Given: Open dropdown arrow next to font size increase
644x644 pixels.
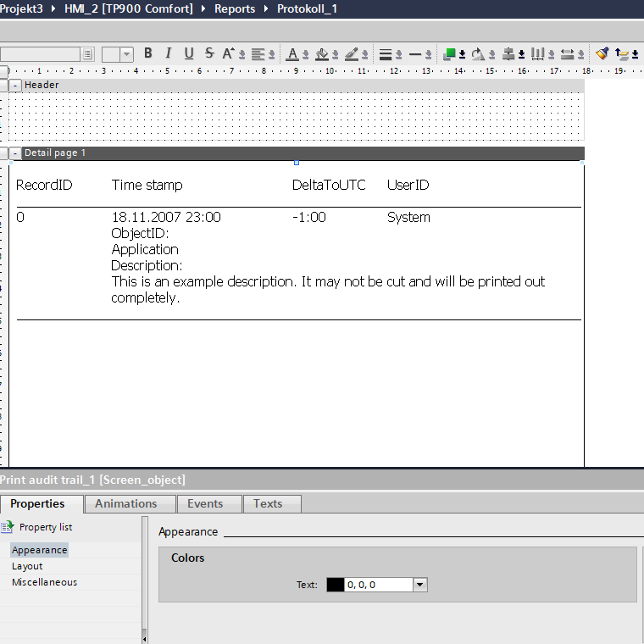Looking at the screenshot, I should (241, 54).
